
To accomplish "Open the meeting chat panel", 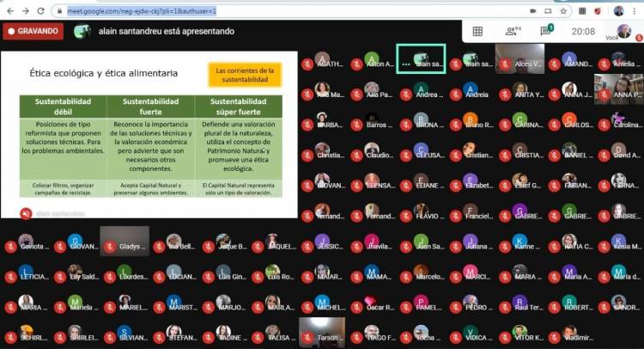I will [x=546, y=31].
